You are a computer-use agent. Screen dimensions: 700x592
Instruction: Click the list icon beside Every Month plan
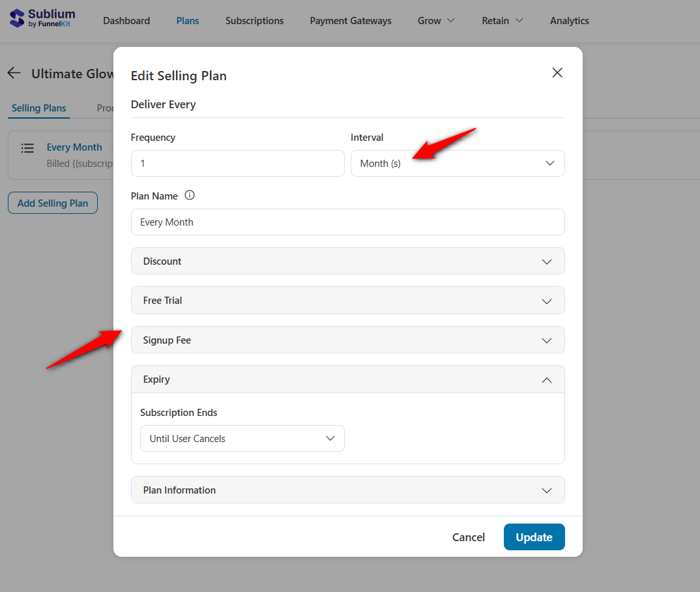coord(27,148)
